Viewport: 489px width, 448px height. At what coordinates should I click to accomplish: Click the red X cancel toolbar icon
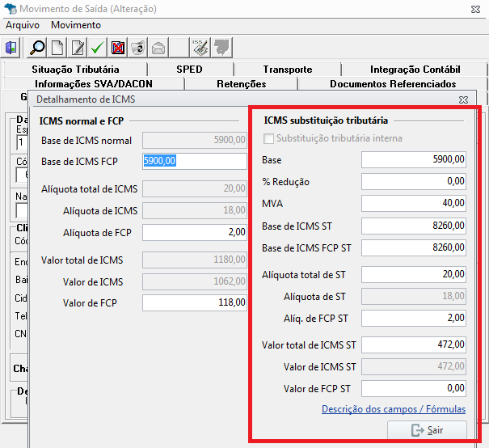coord(118,48)
